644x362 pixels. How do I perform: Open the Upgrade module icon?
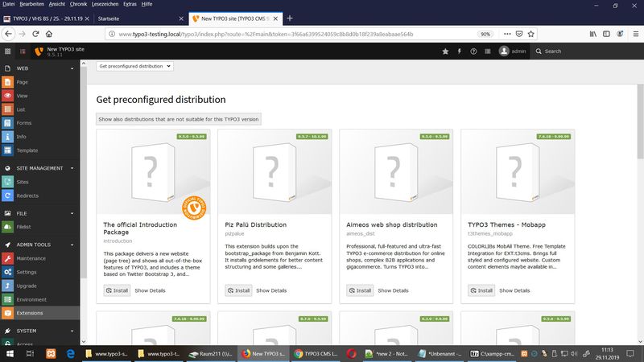7,286
